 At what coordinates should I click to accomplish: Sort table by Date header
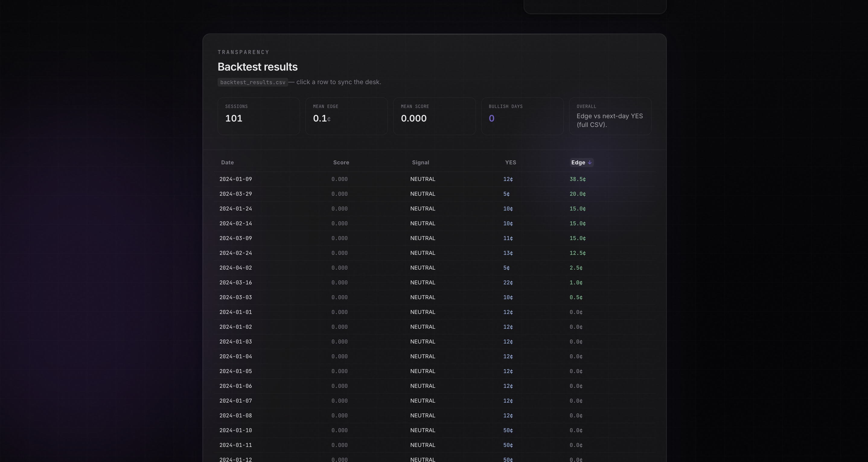coord(228,163)
